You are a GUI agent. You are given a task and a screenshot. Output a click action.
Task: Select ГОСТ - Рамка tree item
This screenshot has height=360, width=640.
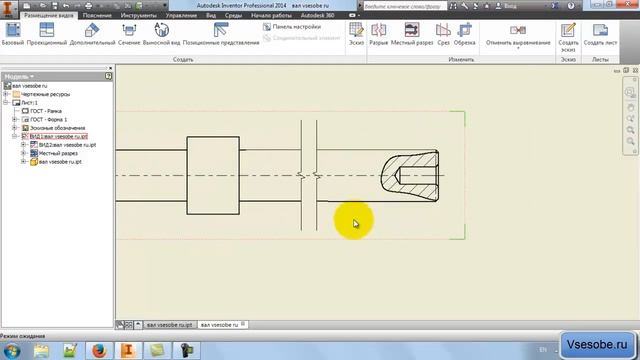(x=41, y=111)
